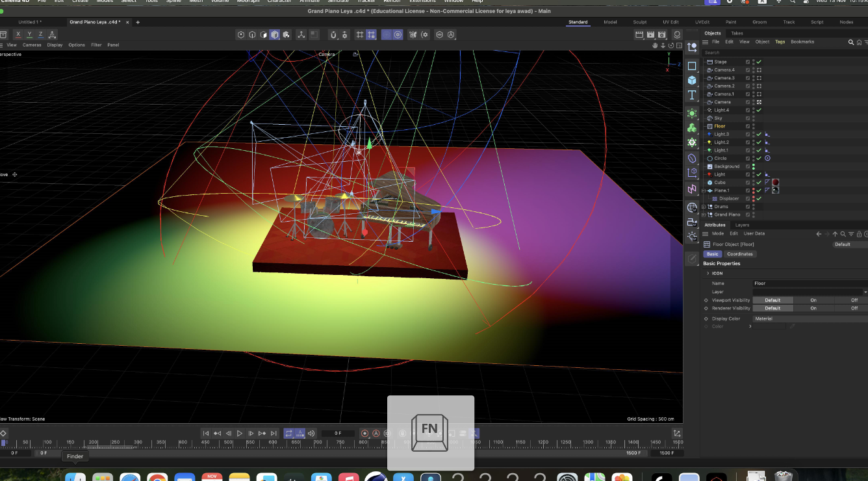Click the coordinate system icon beside Z
The image size is (868, 481).
click(53, 34)
